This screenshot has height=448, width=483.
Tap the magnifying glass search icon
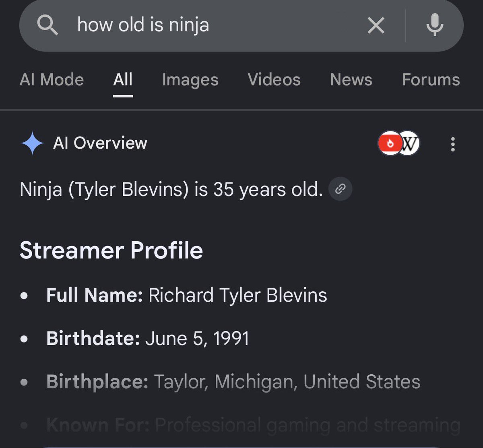coord(47,26)
